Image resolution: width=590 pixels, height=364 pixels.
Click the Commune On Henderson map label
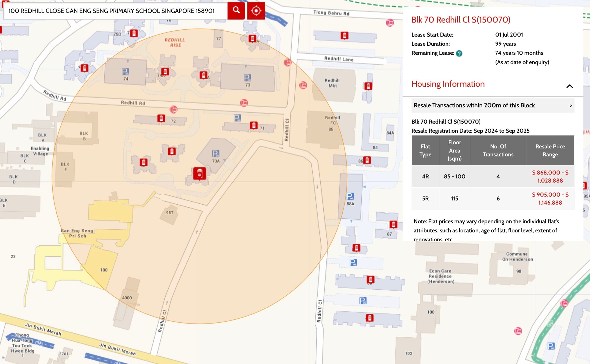tap(517, 257)
